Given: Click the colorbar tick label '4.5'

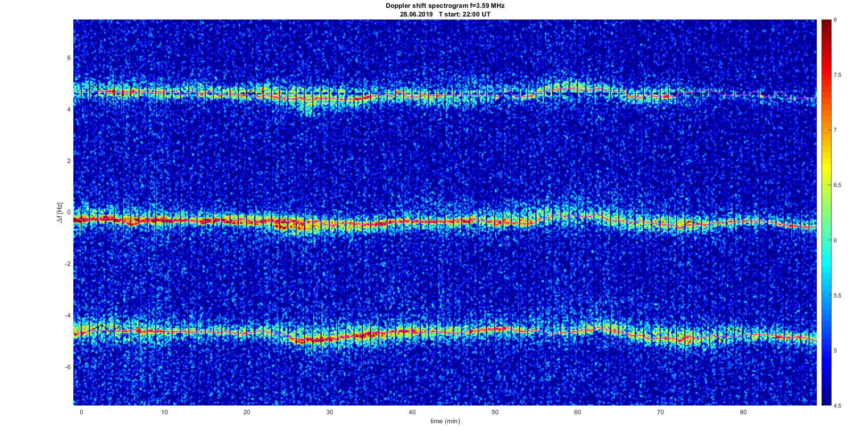Looking at the screenshot, I should click(837, 406).
